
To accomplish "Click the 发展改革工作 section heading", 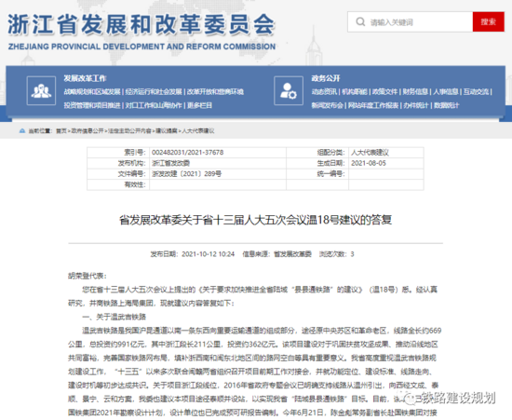I will point(85,78).
